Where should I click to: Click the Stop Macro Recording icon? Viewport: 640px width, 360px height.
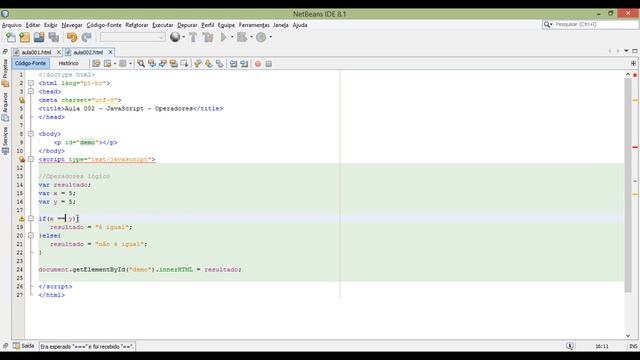(269, 64)
